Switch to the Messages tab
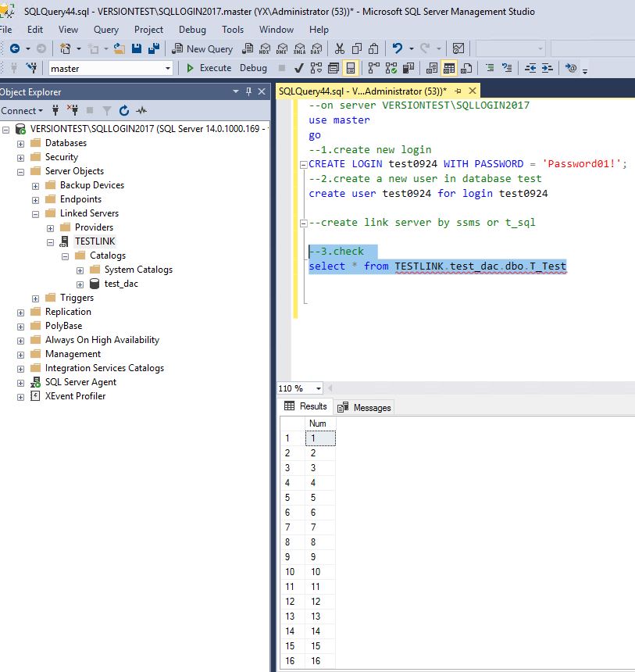Viewport: 635px width, 672px height. click(365, 407)
